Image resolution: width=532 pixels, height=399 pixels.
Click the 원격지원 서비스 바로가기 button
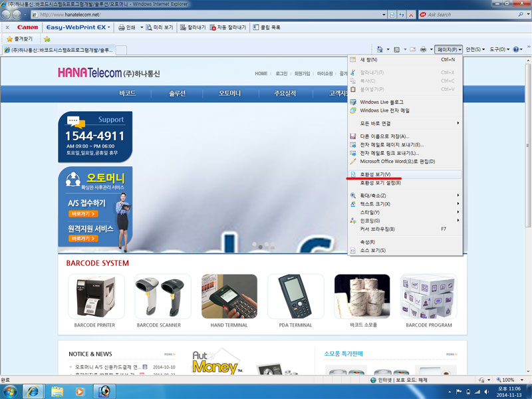(x=83, y=239)
